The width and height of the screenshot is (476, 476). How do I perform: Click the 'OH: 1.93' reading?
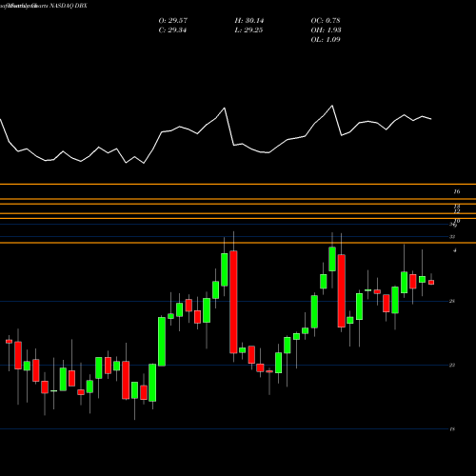pos(326,30)
